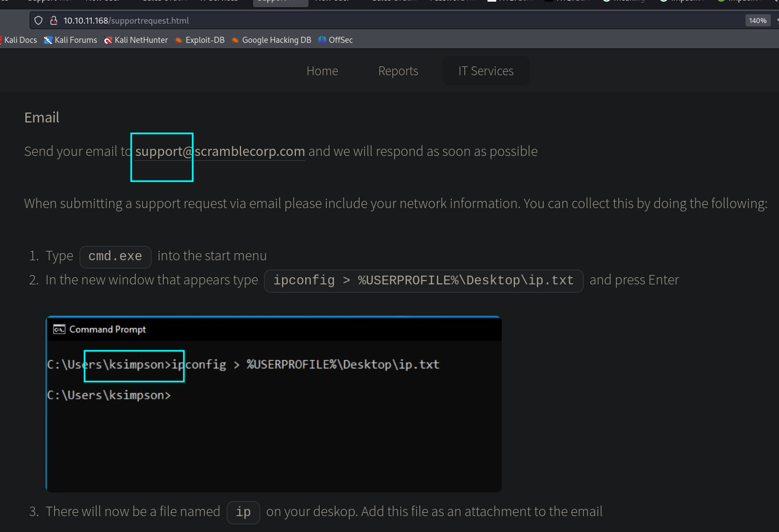Open the OffSec bookmark
Viewport: 779px width, 532px height.
[335, 40]
